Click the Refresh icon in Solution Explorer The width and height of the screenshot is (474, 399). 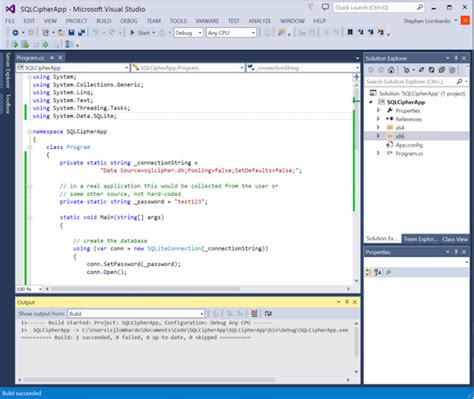tap(432, 70)
